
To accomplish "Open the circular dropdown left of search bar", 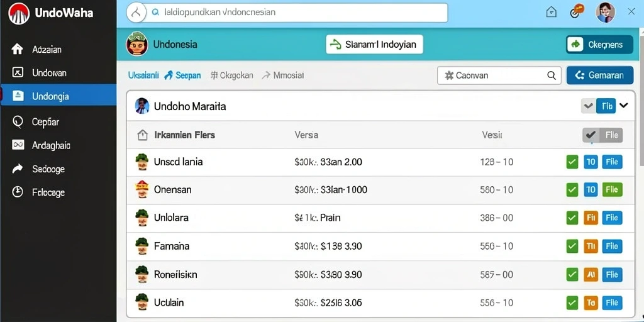I will click(x=136, y=13).
